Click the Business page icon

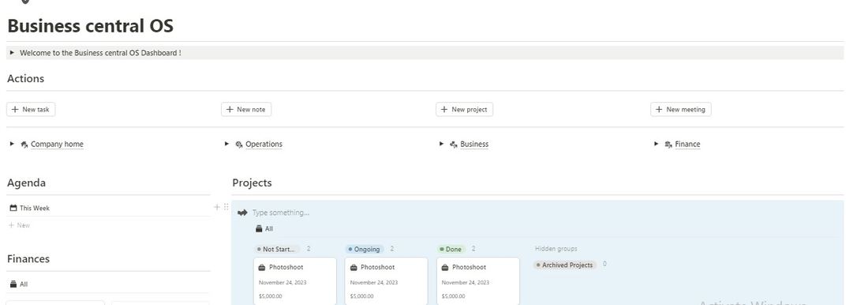pyautogui.click(x=454, y=144)
